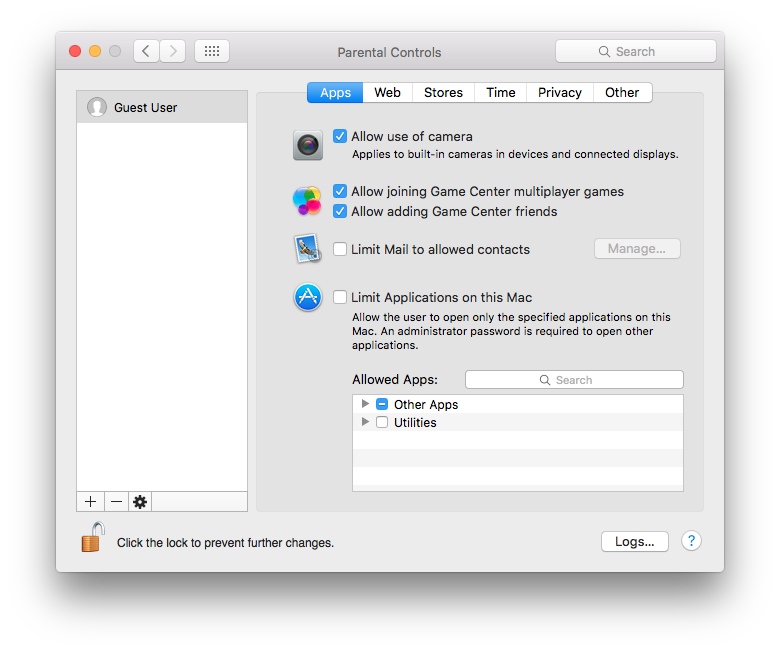Open the help question mark button
Screen dimensions: 780x652
tap(691, 541)
